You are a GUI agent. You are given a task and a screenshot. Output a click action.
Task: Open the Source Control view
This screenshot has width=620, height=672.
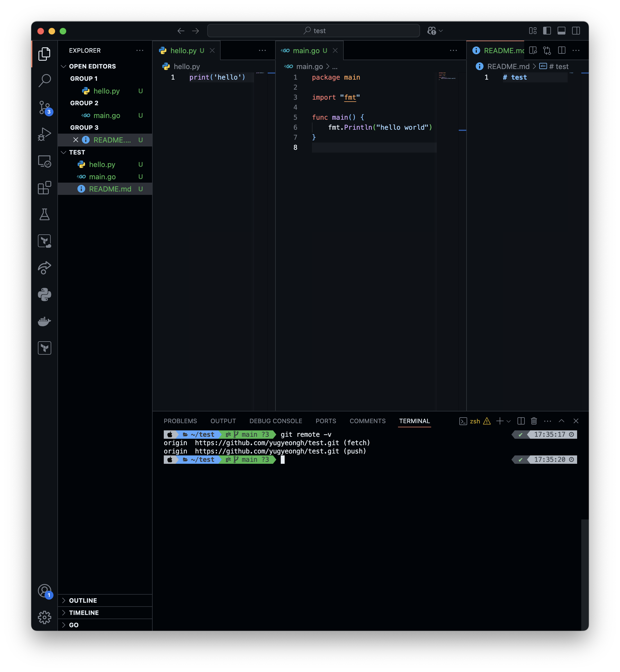[44, 107]
